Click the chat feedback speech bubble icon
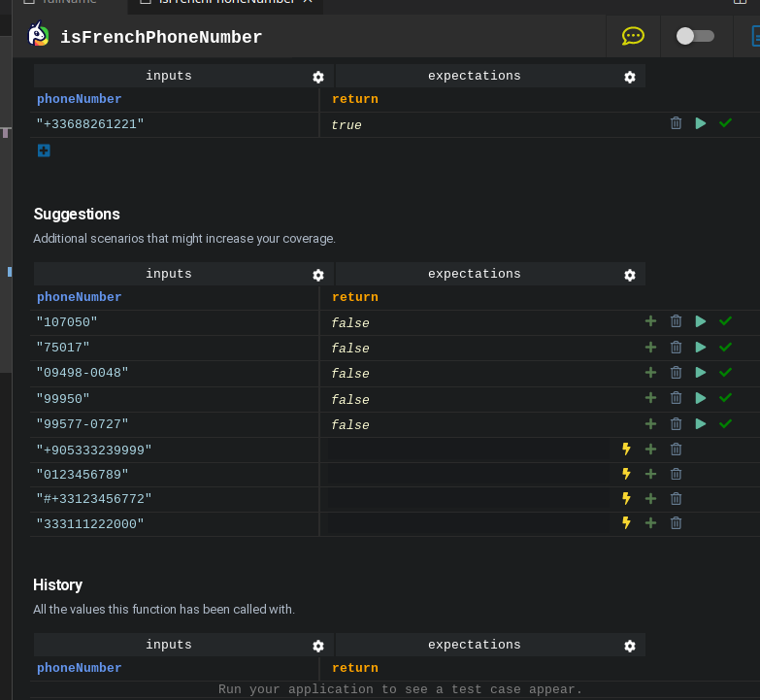Viewport: 760px width, 700px height. tap(633, 36)
